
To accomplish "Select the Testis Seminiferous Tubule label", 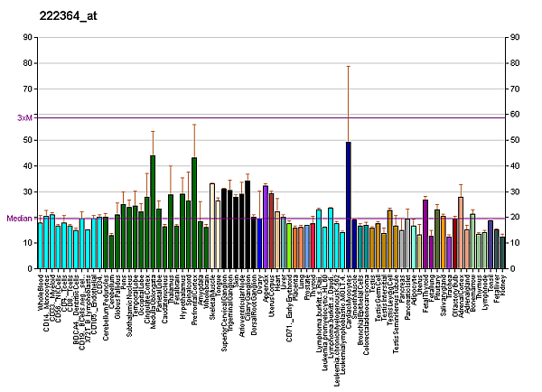I will [396, 313].
